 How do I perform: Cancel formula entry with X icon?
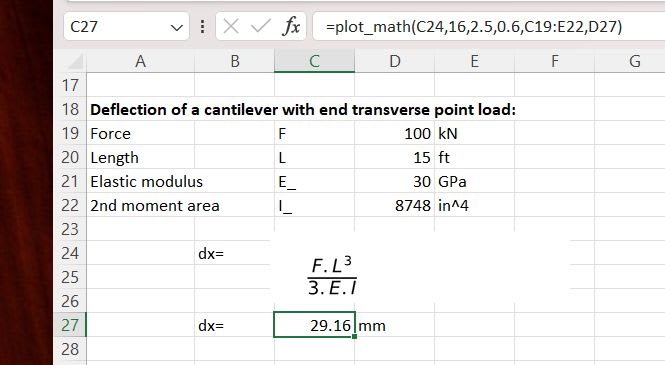tap(231, 27)
